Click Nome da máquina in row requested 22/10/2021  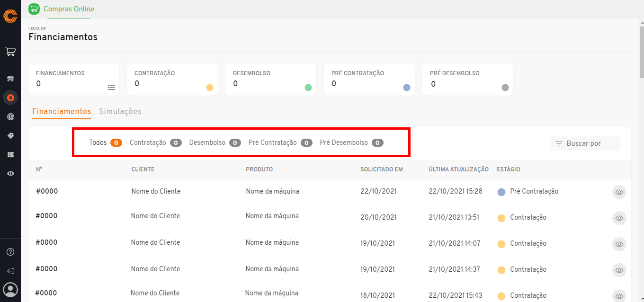click(272, 191)
